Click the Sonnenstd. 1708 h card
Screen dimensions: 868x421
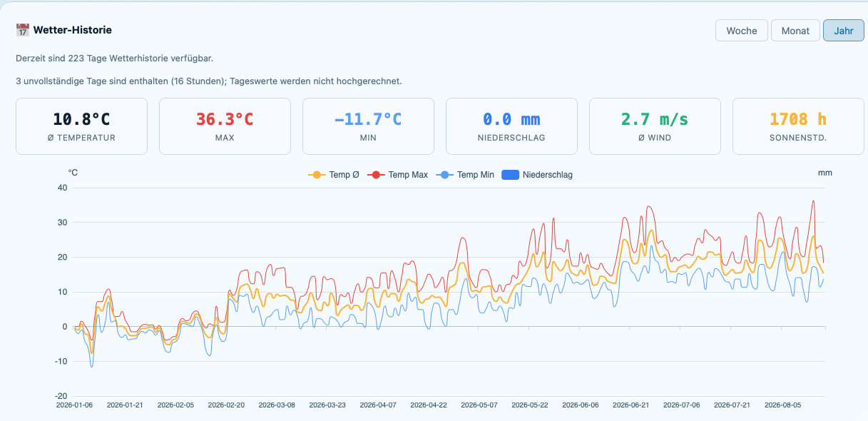pyautogui.click(x=798, y=126)
